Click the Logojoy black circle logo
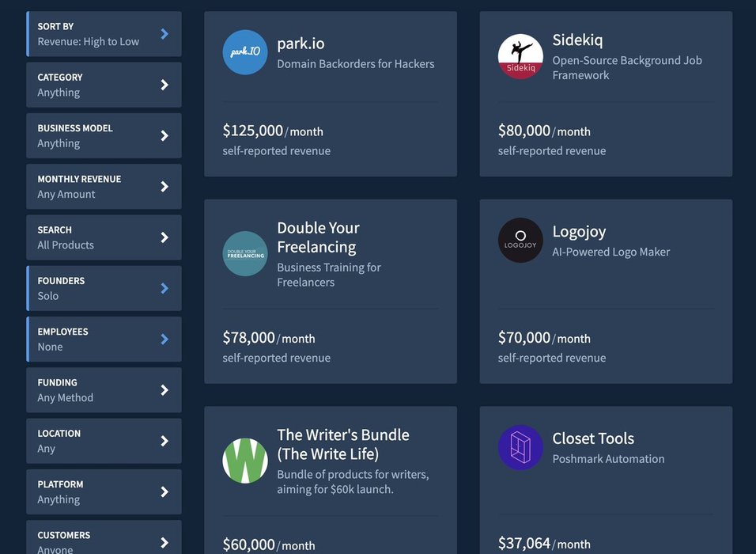 [520, 240]
